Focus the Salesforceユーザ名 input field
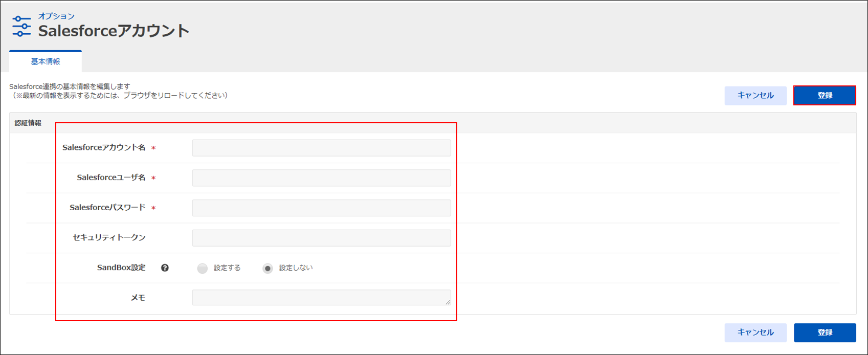The image size is (868, 355). point(321,178)
